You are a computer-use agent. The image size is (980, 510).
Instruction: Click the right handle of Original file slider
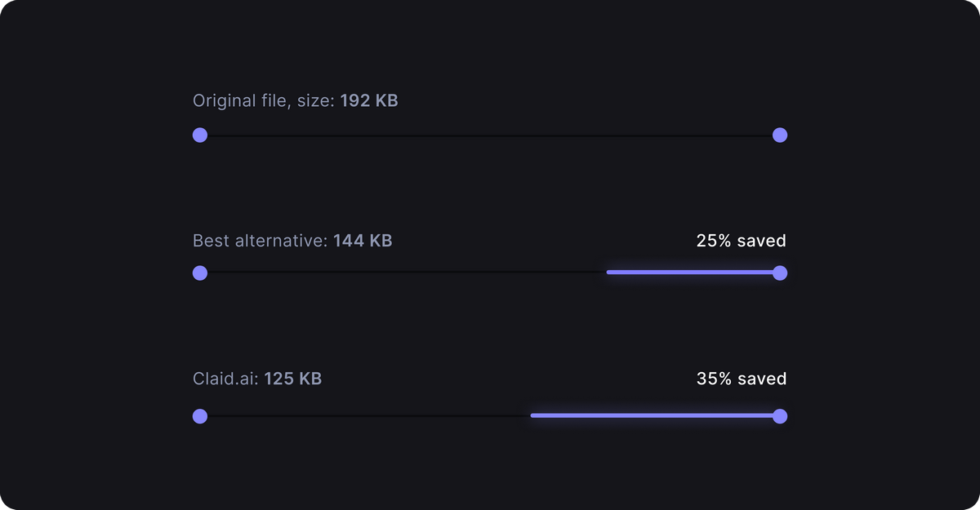780,135
